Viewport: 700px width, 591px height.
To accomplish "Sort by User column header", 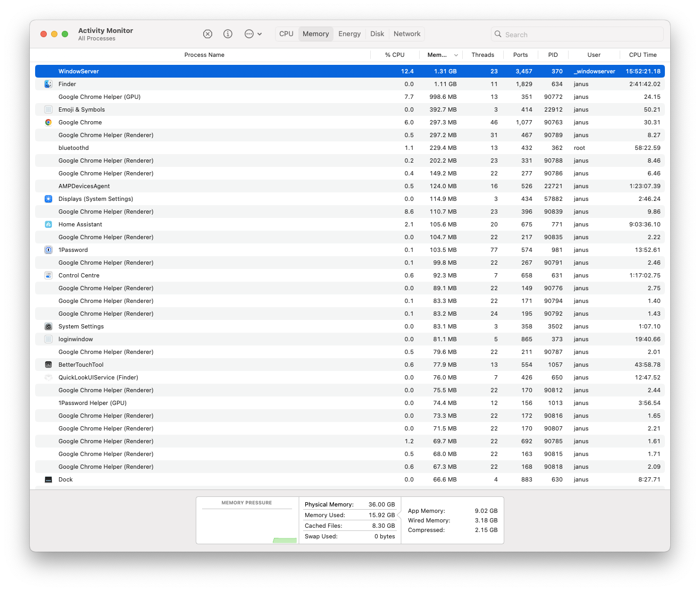I will click(594, 55).
